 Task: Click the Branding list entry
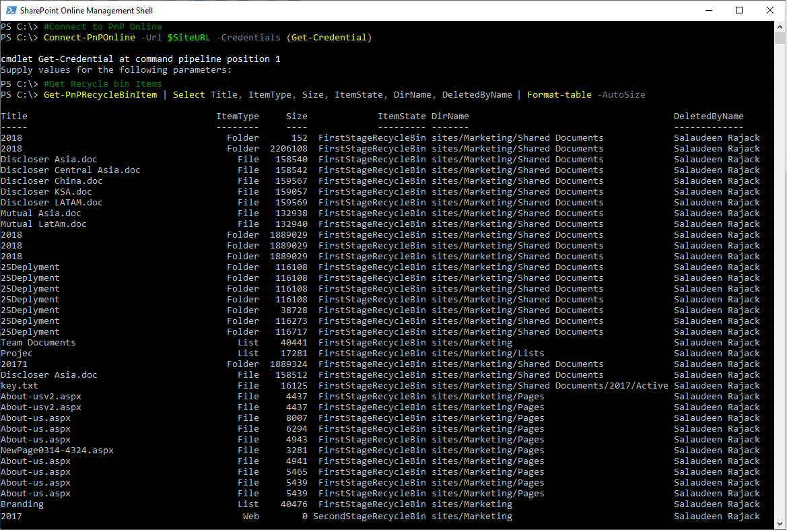pos(22,504)
